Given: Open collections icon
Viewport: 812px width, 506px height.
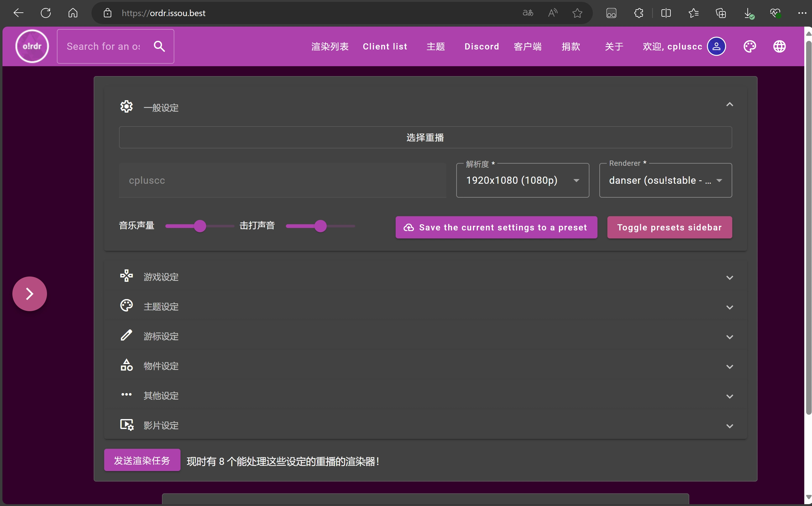Looking at the screenshot, I should [x=721, y=13].
